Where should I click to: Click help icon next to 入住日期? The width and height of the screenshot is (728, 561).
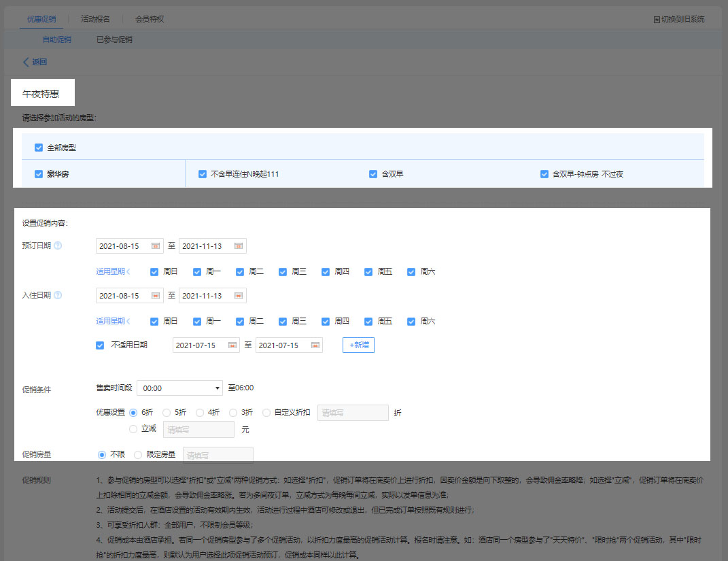coord(58,295)
